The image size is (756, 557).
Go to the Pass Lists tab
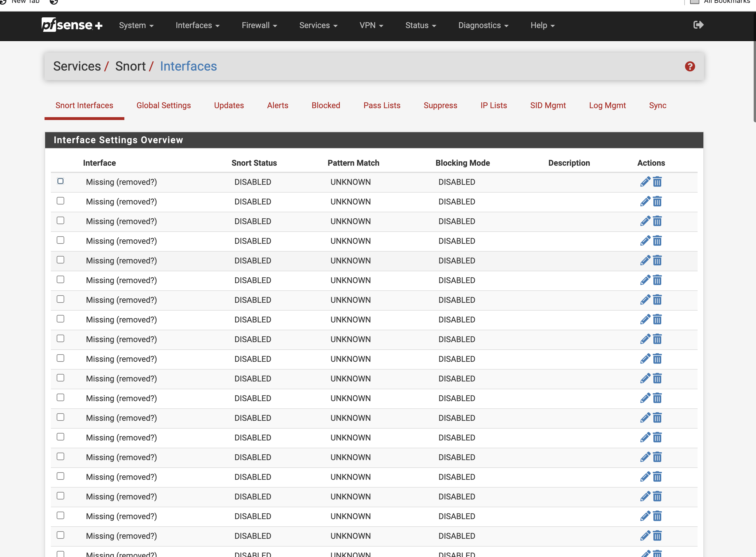click(x=382, y=106)
